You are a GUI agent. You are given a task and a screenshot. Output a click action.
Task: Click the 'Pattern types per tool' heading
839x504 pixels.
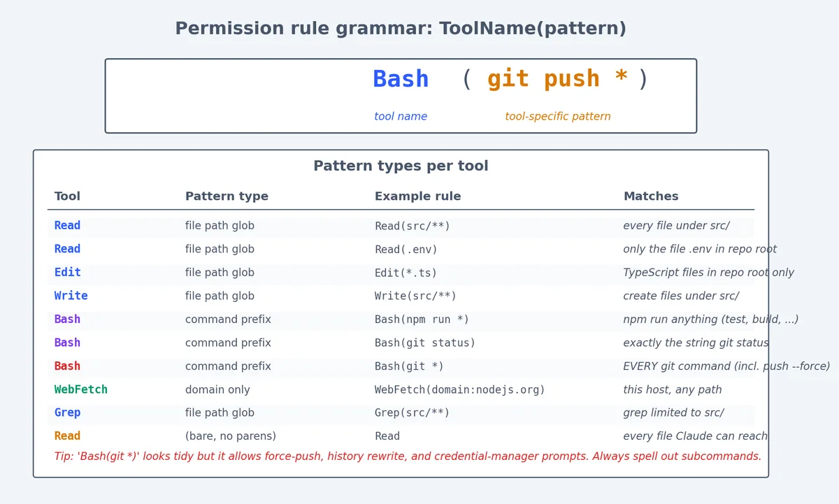tap(401, 166)
